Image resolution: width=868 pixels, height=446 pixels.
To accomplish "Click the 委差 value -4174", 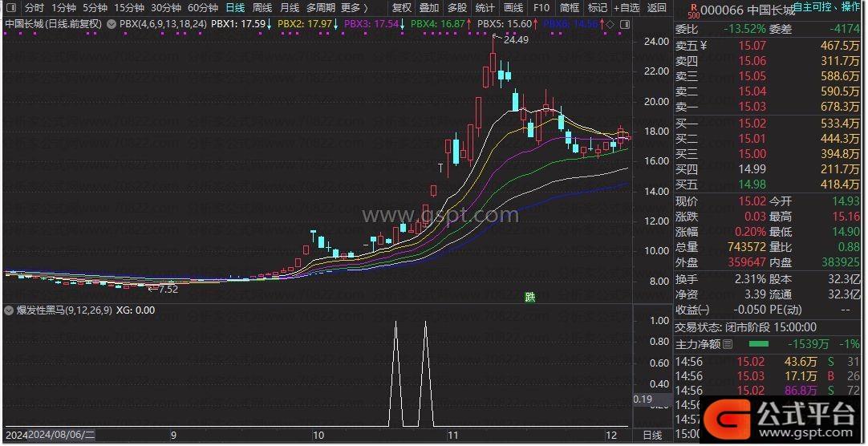I will (x=845, y=30).
